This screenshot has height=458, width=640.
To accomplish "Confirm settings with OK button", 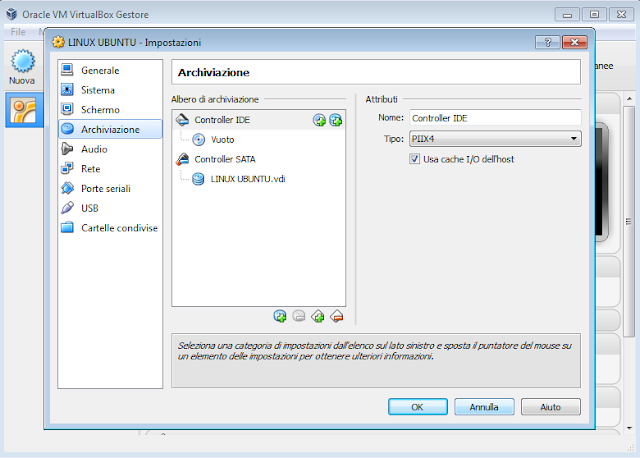I will 418,407.
